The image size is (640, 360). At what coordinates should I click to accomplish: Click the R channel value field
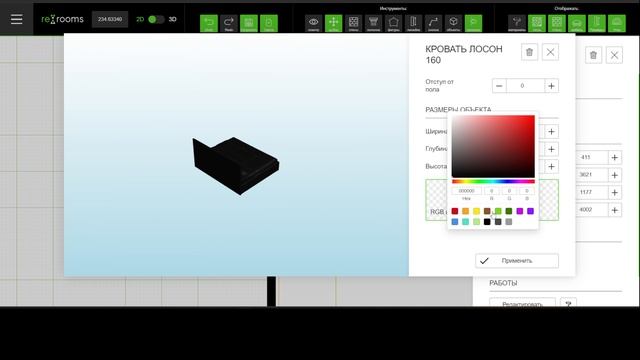491,191
